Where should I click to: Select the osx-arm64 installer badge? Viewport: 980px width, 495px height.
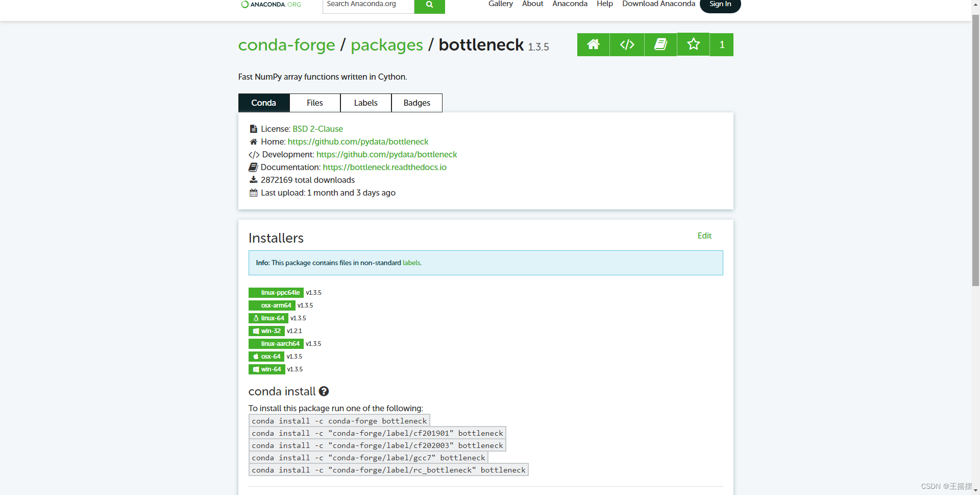tap(272, 305)
